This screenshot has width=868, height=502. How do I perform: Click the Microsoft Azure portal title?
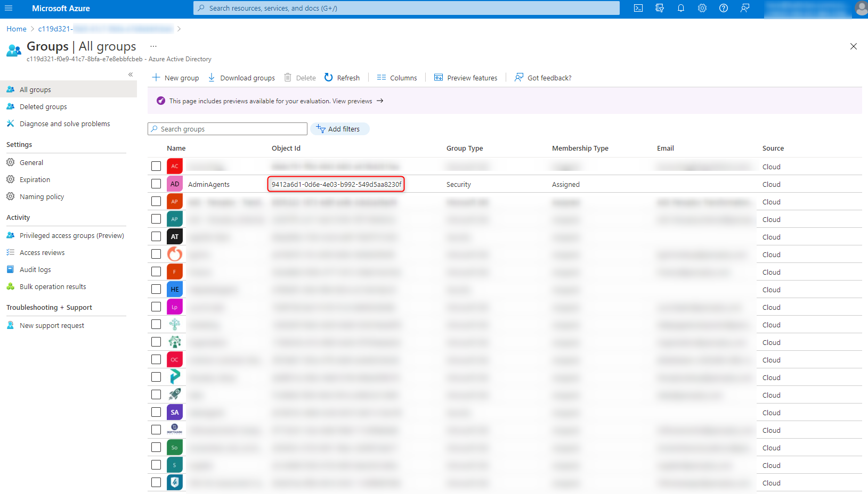61,9
